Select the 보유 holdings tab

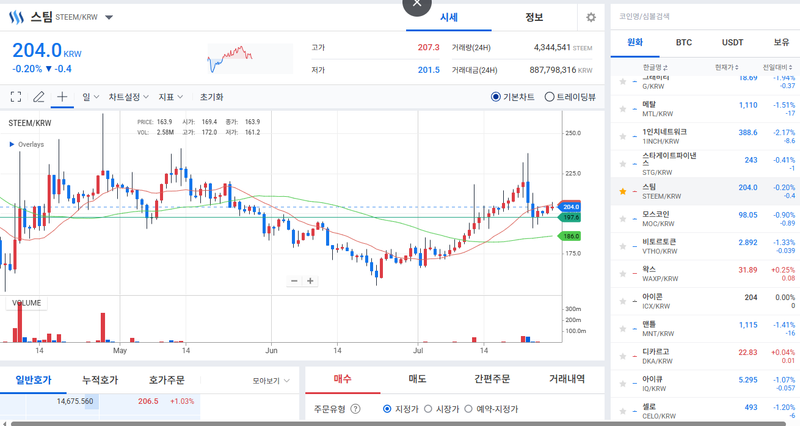coord(781,42)
